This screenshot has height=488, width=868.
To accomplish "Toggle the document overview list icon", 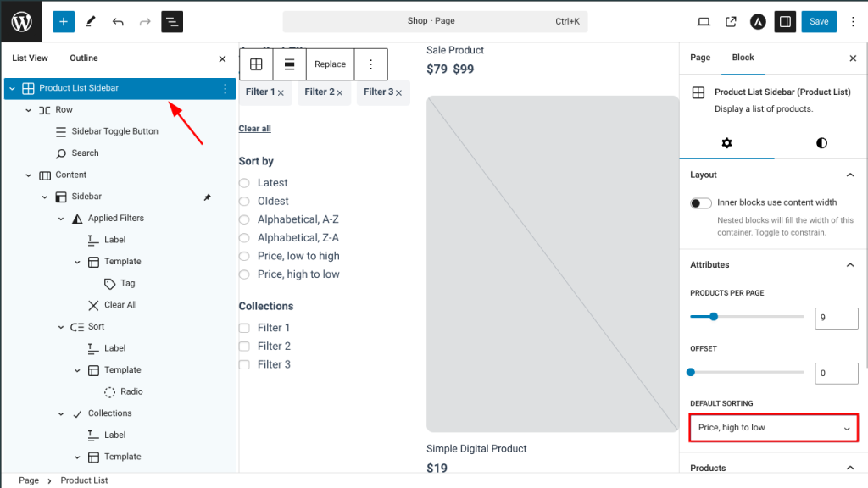I will (x=172, y=21).
